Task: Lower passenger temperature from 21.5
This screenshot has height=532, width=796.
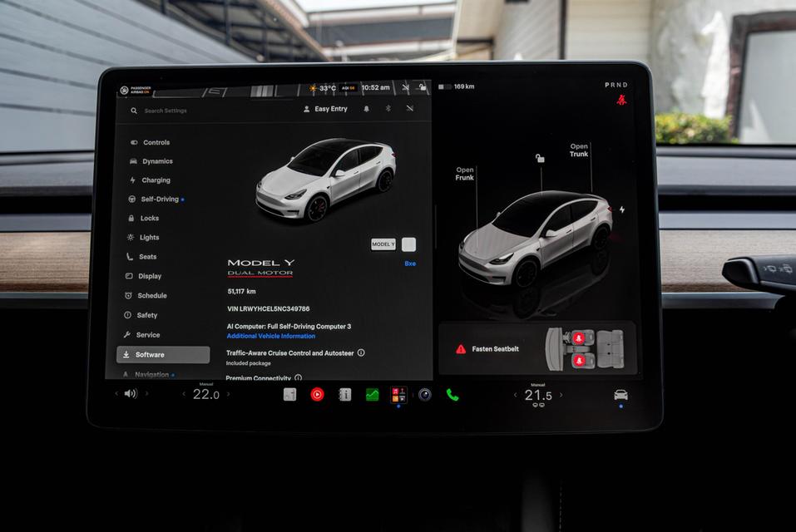Action: pos(515,395)
